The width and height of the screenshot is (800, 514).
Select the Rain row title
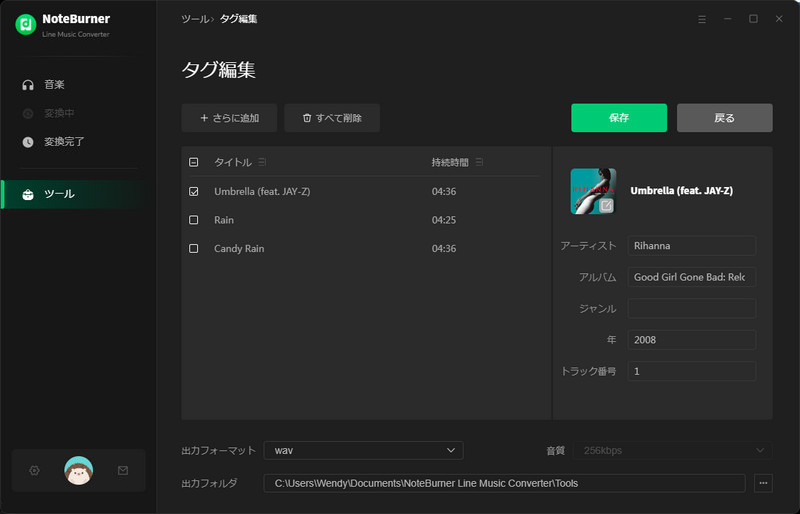coord(224,220)
